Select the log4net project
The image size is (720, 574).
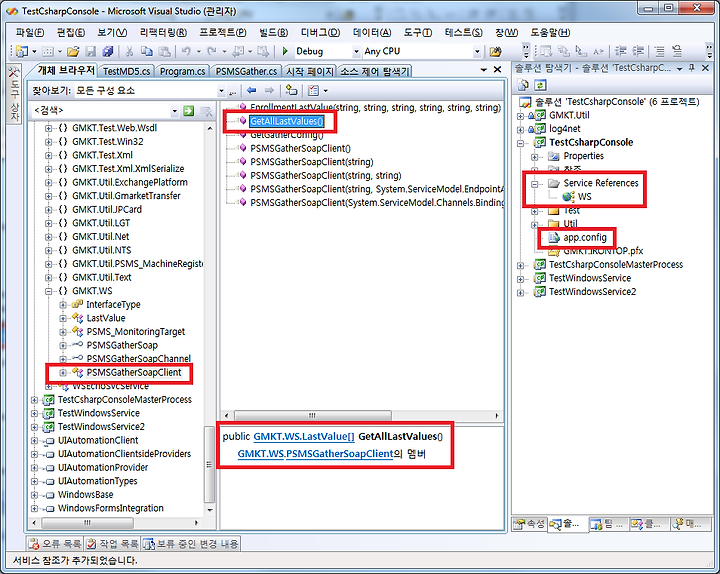point(564,129)
